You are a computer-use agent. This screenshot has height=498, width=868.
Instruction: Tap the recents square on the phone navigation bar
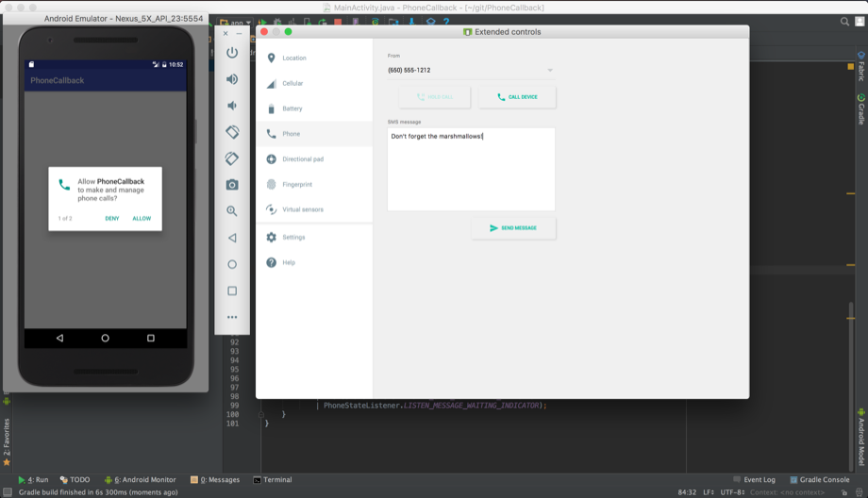[151, 338]
